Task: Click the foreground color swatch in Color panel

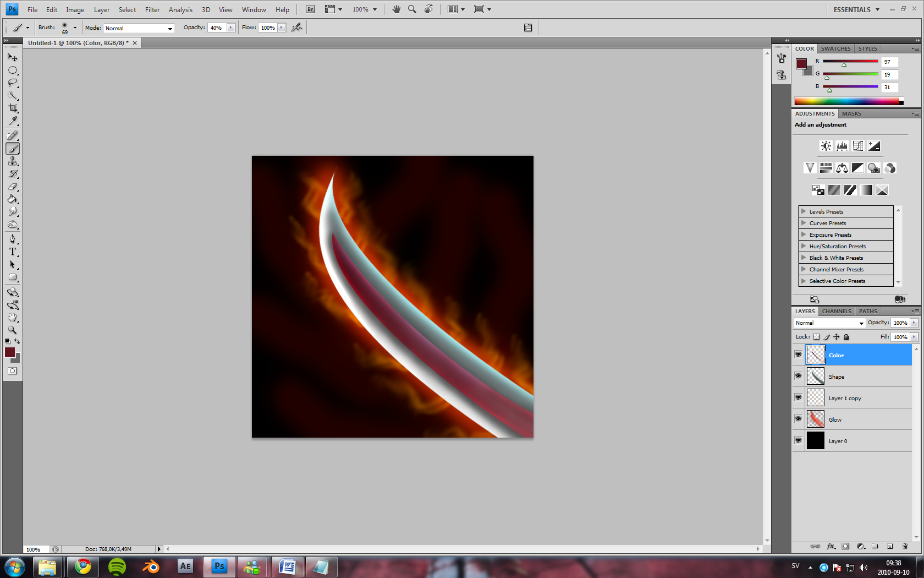Action: (801, 63)
